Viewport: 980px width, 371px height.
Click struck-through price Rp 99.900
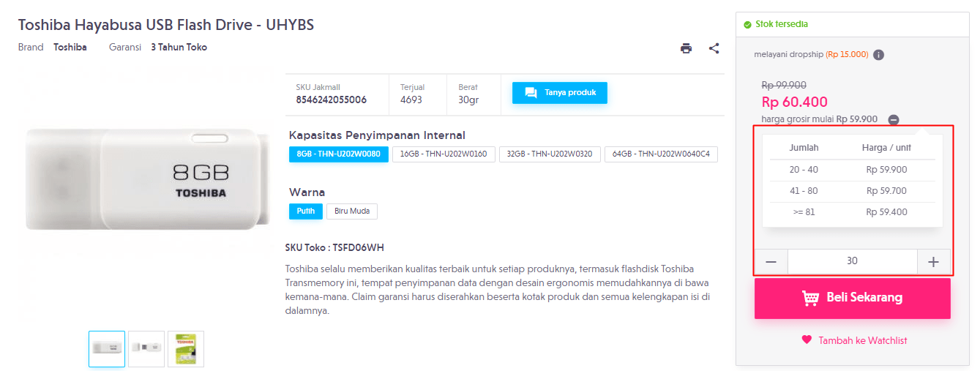pos(784,85)
